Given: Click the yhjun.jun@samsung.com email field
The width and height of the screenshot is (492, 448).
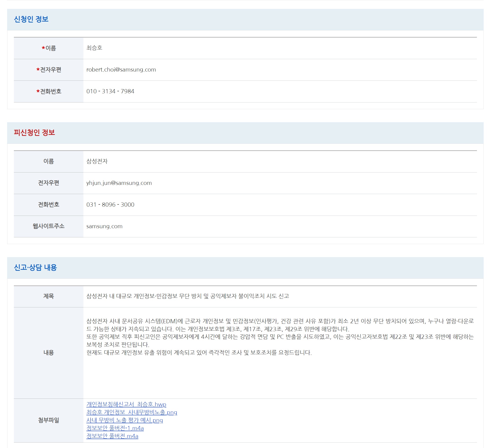Looking at the screenshot, I should point(119,183).
